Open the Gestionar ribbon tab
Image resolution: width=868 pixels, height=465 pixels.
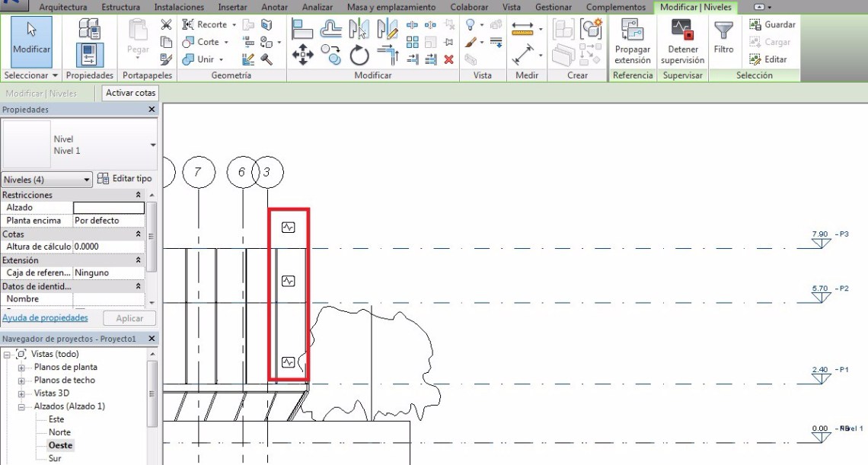click(554, 7)
